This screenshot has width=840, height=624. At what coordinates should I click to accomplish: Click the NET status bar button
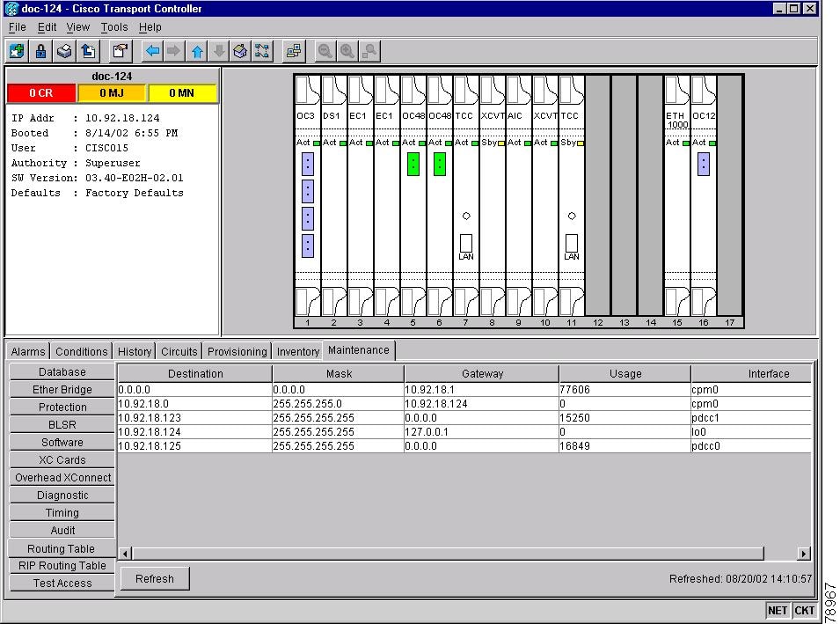(x=778, y=611)
